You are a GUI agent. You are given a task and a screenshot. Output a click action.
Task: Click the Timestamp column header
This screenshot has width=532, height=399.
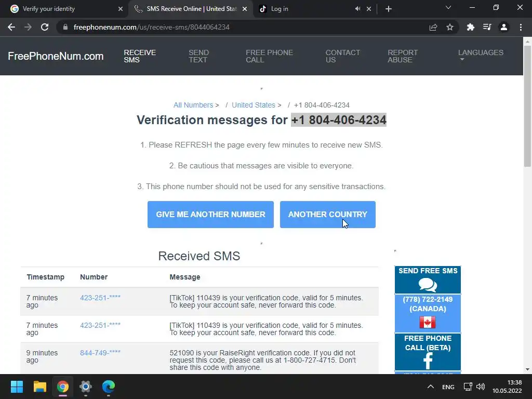(x=46, y=277)
